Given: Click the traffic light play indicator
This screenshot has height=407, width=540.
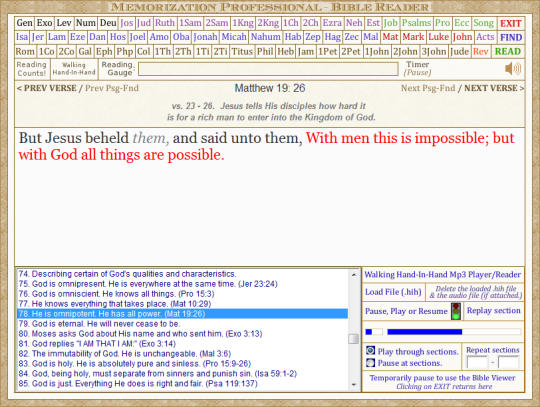Looking at the screenshot, I should [456, 311].
